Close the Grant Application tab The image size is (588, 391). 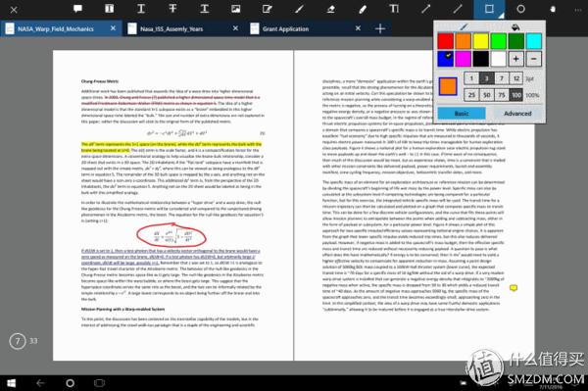(x=358, y=28)
